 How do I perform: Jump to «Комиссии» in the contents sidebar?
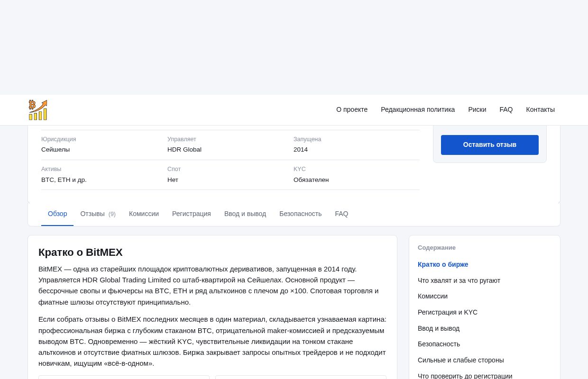click(x=432, y=296)
